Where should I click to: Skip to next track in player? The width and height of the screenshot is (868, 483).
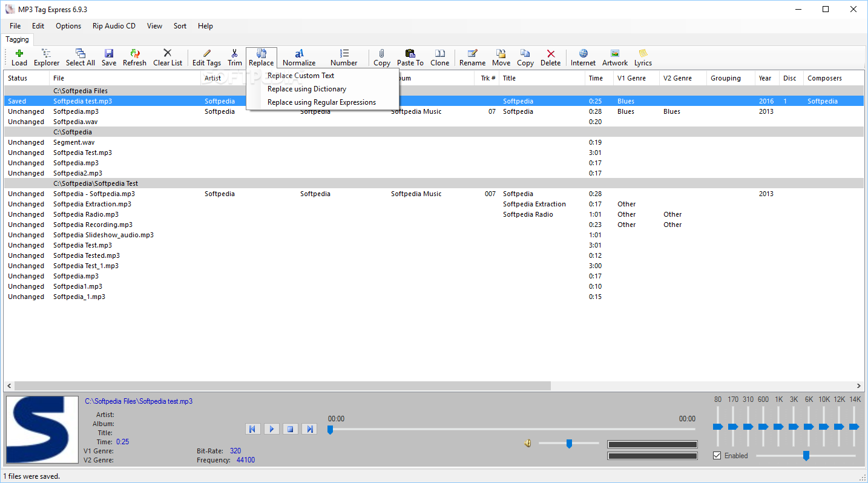(310, 429)
